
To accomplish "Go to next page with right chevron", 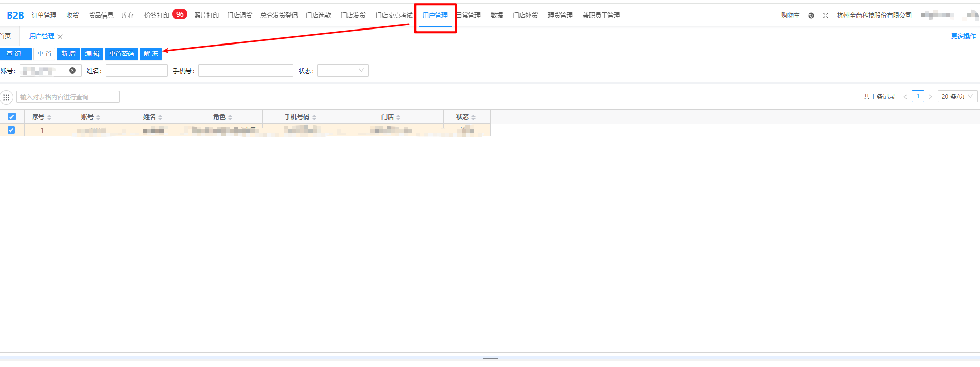I will click(x=930, y=97).
